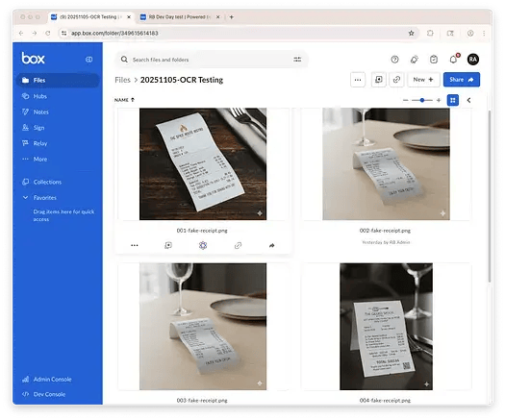Switch to RB Dev Day test browser tab
The image size is (505, 420).
[180, 17]
